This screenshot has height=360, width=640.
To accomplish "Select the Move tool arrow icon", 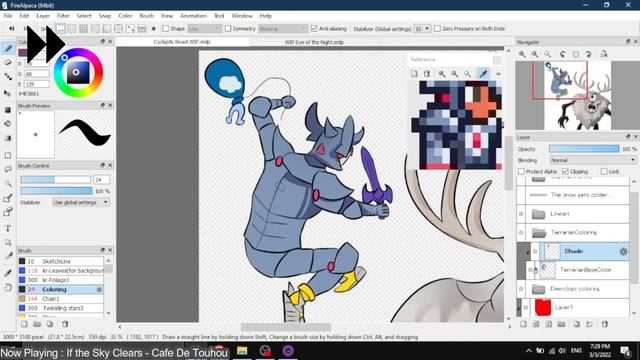I will pyautogui.click(x=8, y=93).
